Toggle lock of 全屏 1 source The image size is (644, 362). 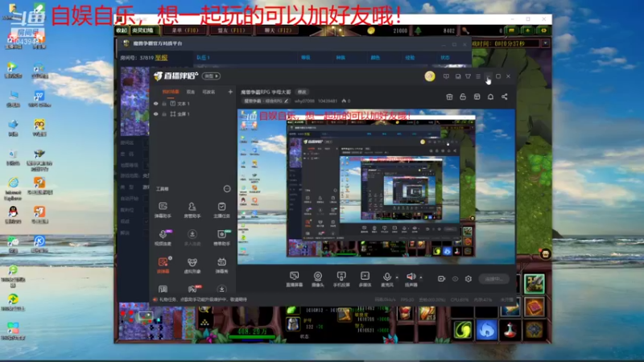click(x=164, y=114)
